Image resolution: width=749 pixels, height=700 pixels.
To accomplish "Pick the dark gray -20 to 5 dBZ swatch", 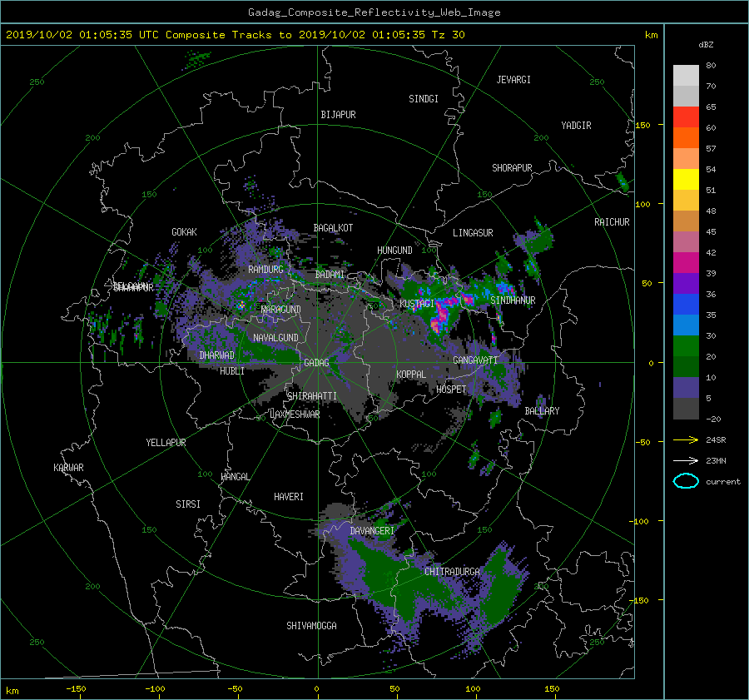I will (x=686, y=409).
